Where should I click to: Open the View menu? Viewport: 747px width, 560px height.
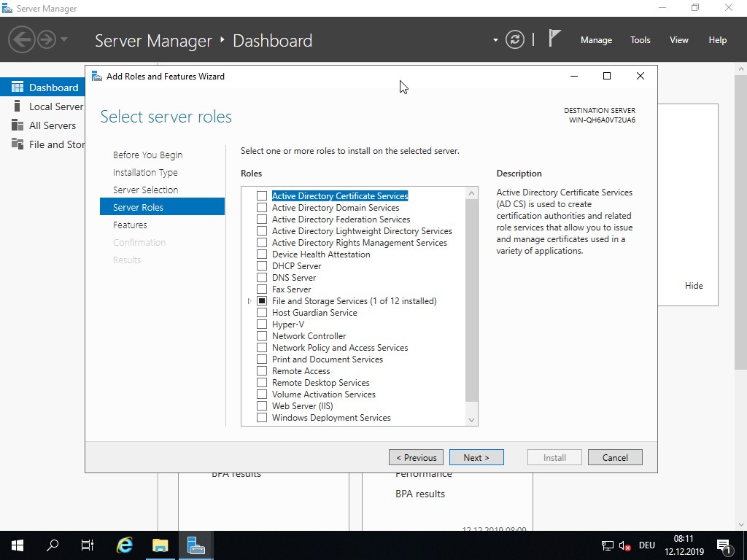point(679,40)
